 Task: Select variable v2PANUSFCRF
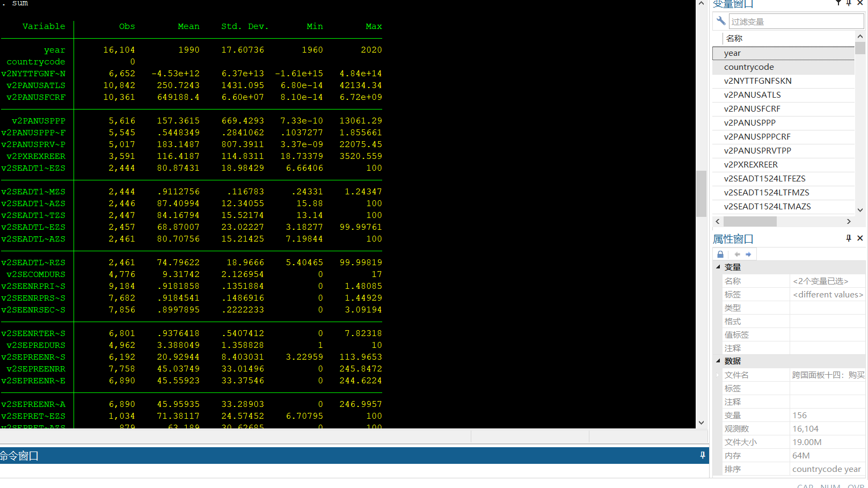[783, 108]
